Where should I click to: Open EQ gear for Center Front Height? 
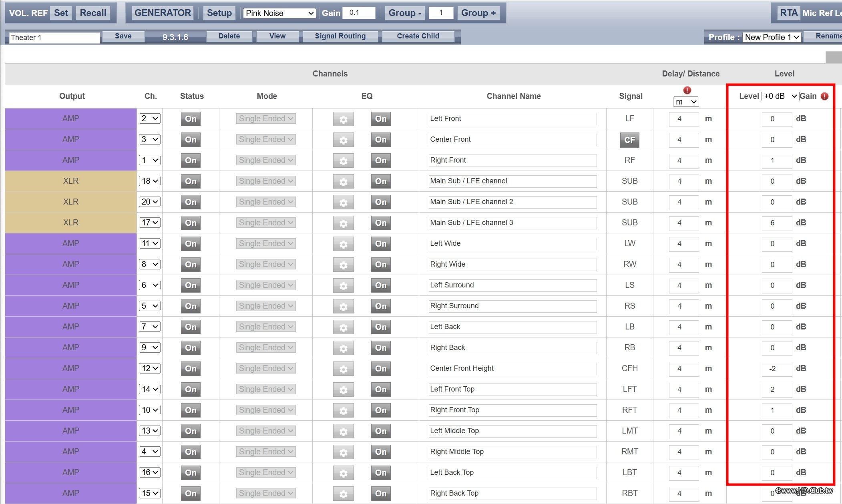(343, 369)
